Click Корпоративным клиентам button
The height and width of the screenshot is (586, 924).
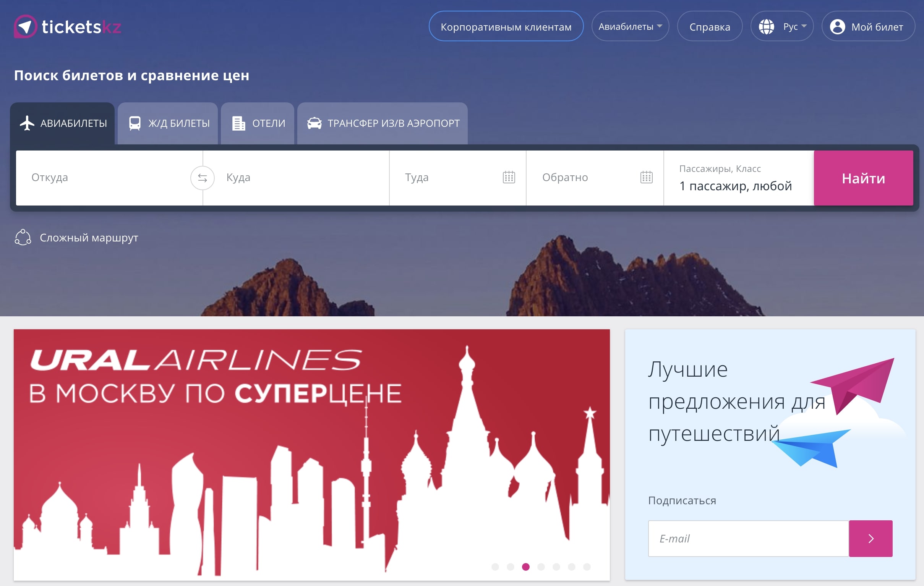tap(506, 26)
